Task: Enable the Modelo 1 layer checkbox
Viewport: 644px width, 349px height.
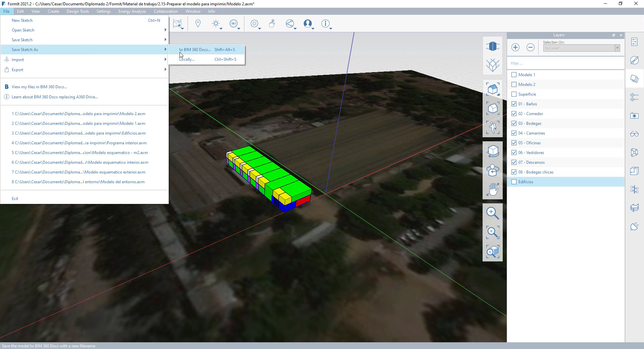Action: click(x=514, y=75)
